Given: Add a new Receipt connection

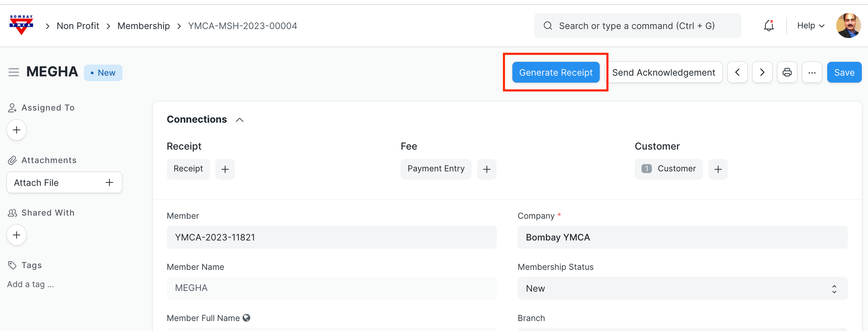Looking at the screenshot, I should pos(225,169).
